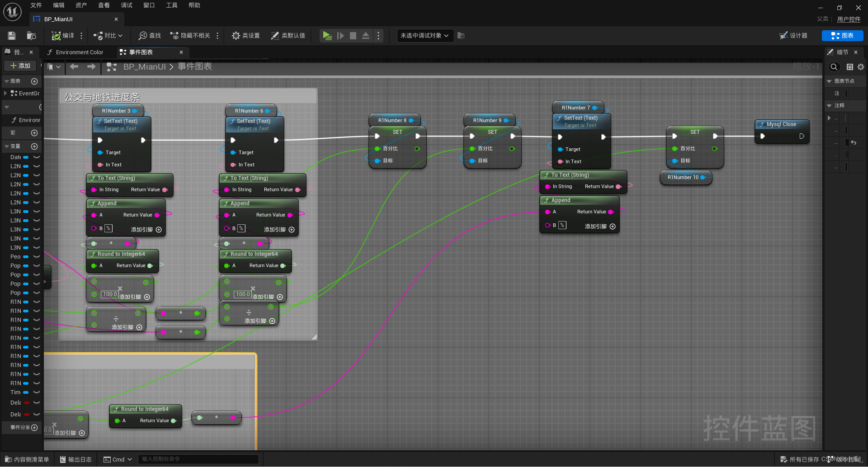Open the 帮助 menu
The image size is (868, 467).
(x=194, y=5)
